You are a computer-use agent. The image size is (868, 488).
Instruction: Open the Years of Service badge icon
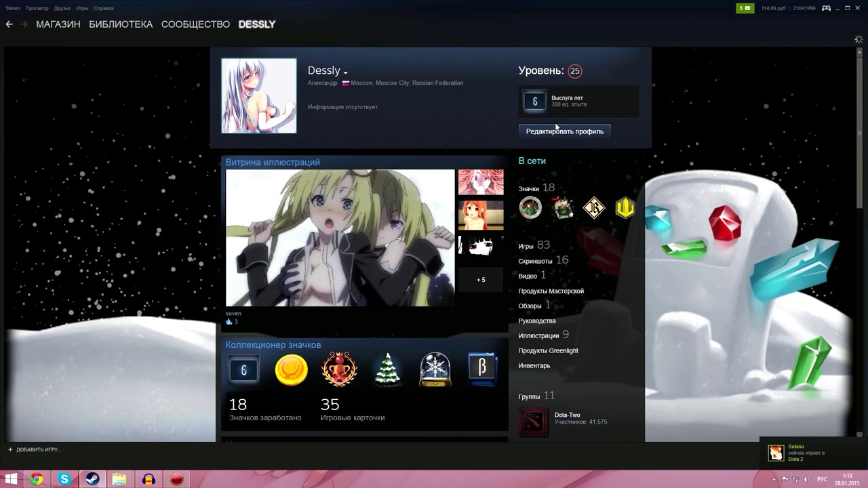(x=535, y=101)
